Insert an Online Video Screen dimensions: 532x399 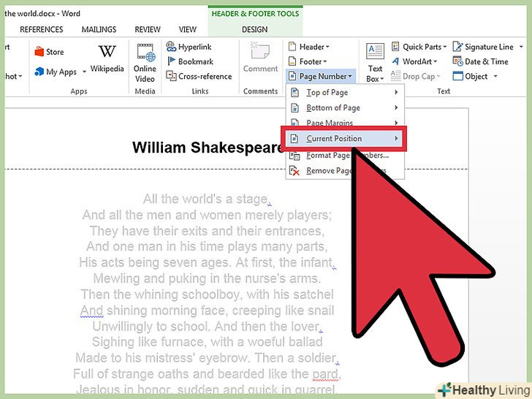click(x=145, y=63)
